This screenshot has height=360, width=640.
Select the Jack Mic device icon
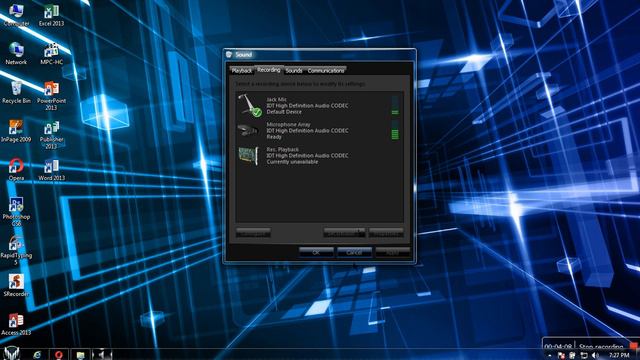250,105
